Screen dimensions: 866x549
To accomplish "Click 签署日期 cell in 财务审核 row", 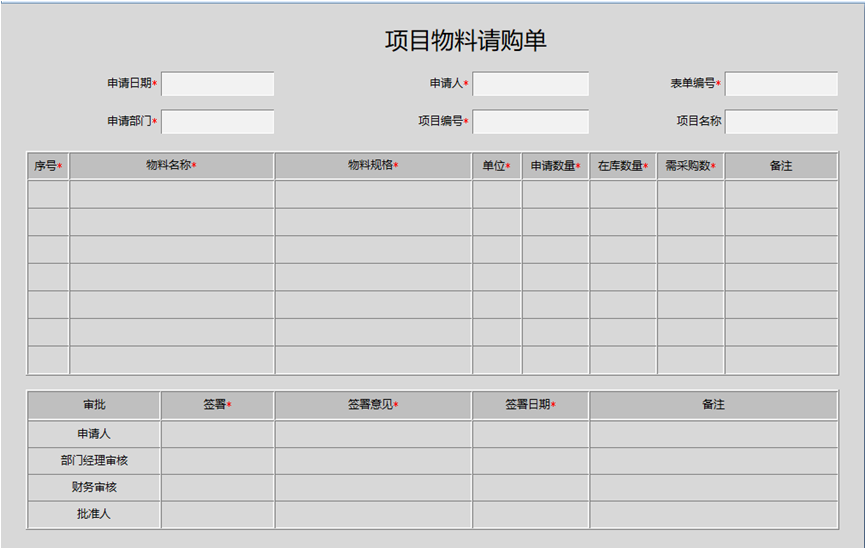I will tap(530, 488).
